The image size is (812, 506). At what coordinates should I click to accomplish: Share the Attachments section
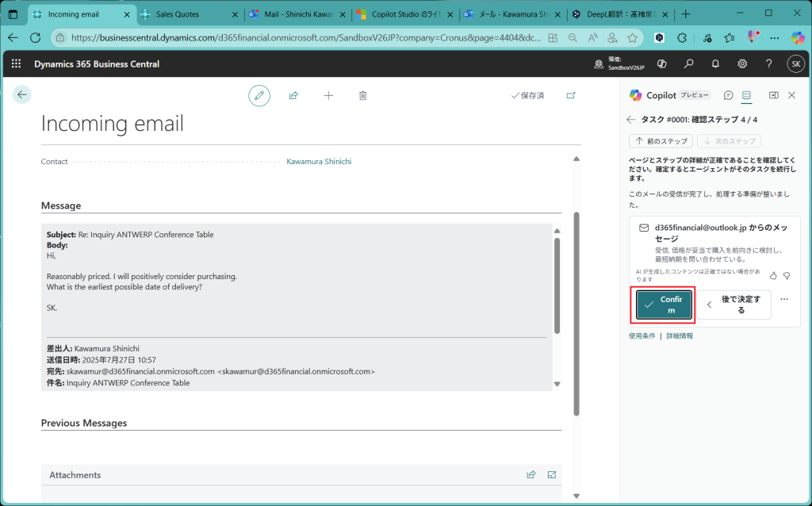point(531,474)
